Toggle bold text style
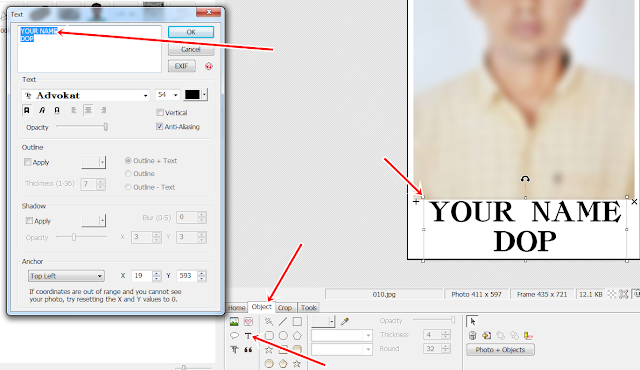 tap(27, 110)
